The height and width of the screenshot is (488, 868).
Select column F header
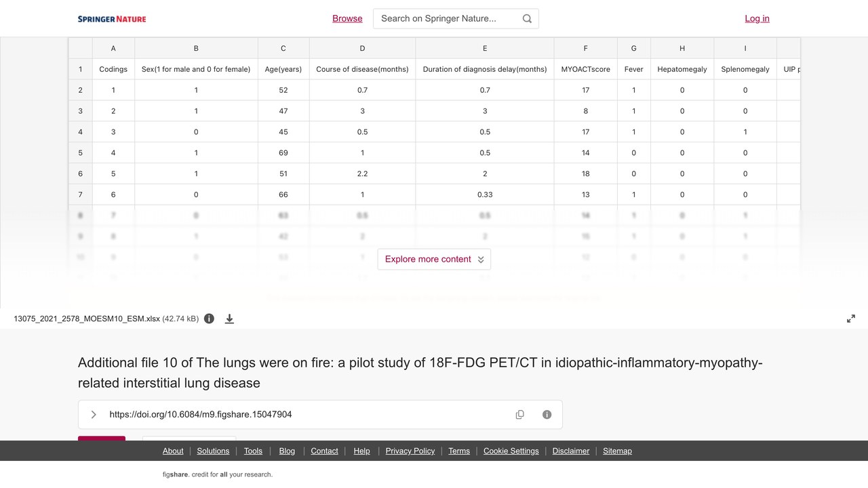click(586, 48)
